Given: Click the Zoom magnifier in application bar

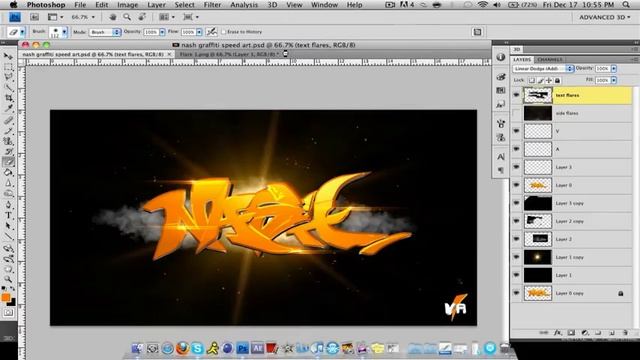Looking at the screenshot, I should coord(127,17).
